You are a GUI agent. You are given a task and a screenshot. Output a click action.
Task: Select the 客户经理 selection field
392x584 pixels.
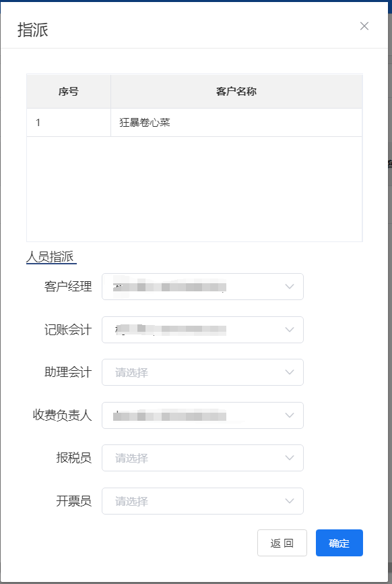[203, 287]
